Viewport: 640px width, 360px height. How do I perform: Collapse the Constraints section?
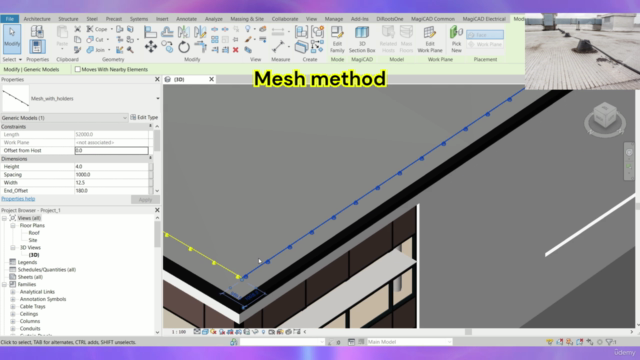(150, 127)
